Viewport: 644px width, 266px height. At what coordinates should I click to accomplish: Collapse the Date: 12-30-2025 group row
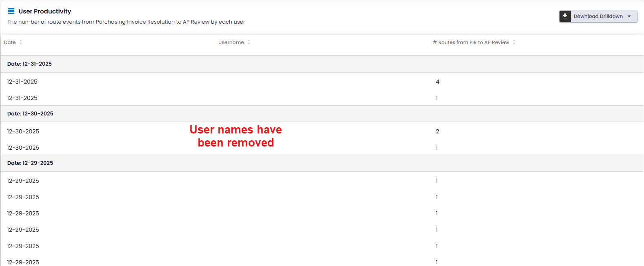coord(30,114)
